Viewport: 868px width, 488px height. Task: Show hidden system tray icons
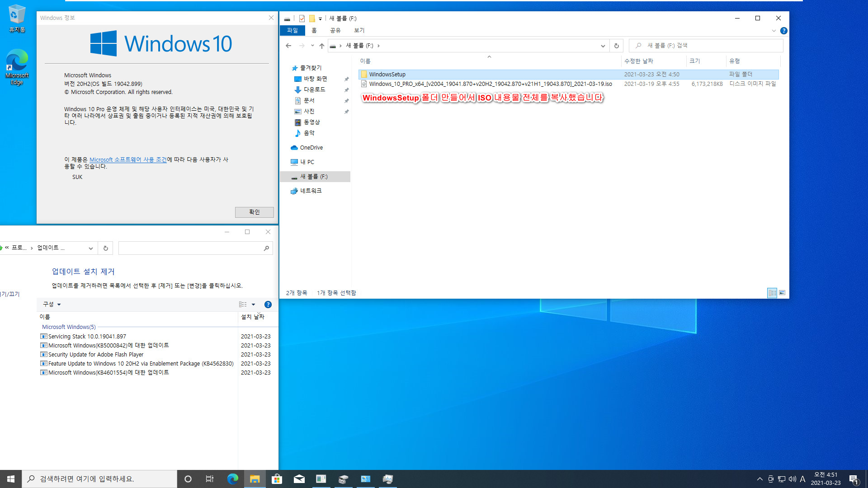click(760, 479)
